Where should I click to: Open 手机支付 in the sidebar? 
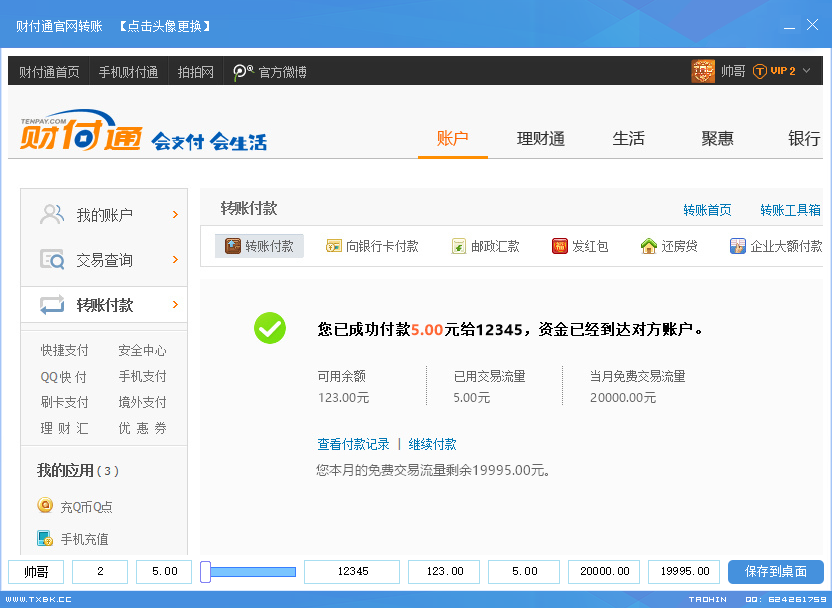[x=142, y=376]
